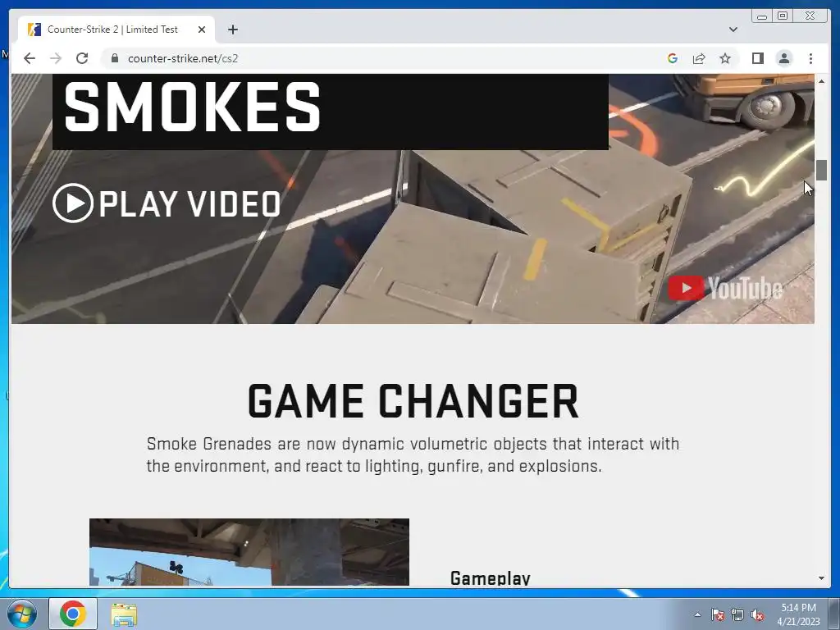Restore down the Chrome window
This screenshot has height=630, width=840.
coord(783,16)
